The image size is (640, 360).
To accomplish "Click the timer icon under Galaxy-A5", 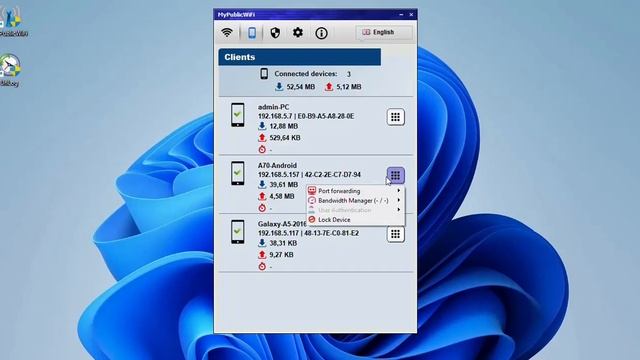I will pyautogui.click(x=262, y=266).
